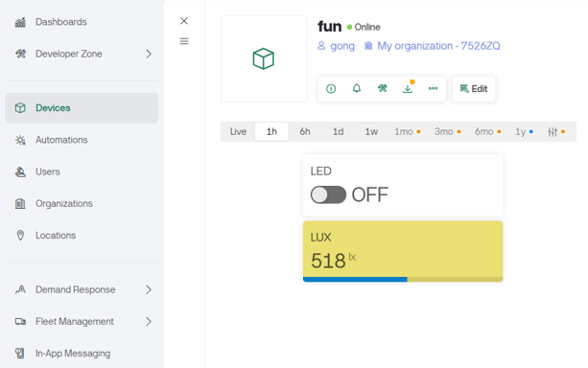588x368 pixels.
Task: Select the Live time tab
Action: 238,132
